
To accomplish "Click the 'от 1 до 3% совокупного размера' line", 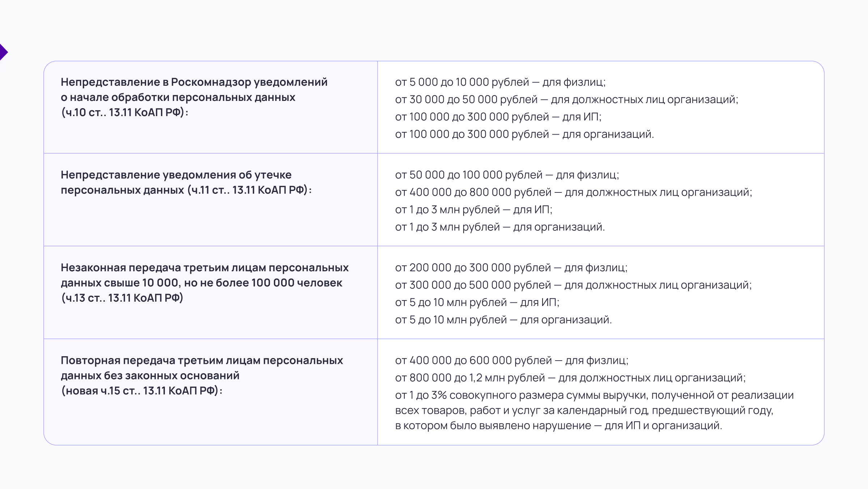I will tap(594, 395).
